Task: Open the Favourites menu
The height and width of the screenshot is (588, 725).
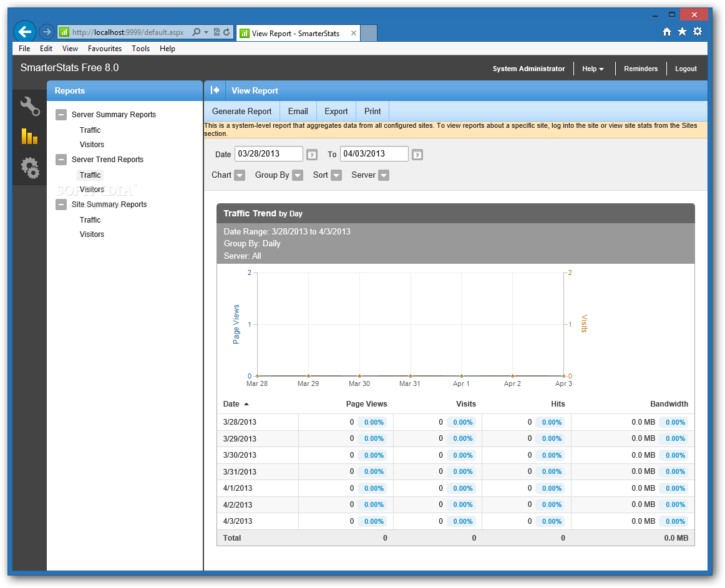Action: tap(105, 49)
